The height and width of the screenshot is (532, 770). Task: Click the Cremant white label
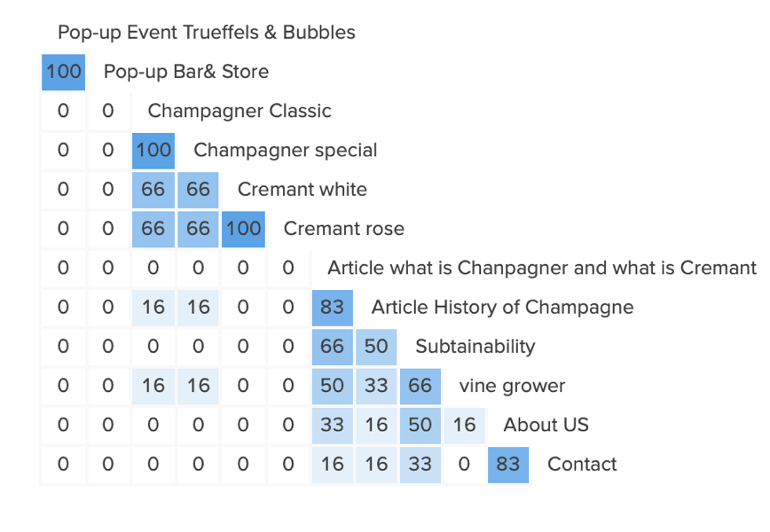point(302,189)
